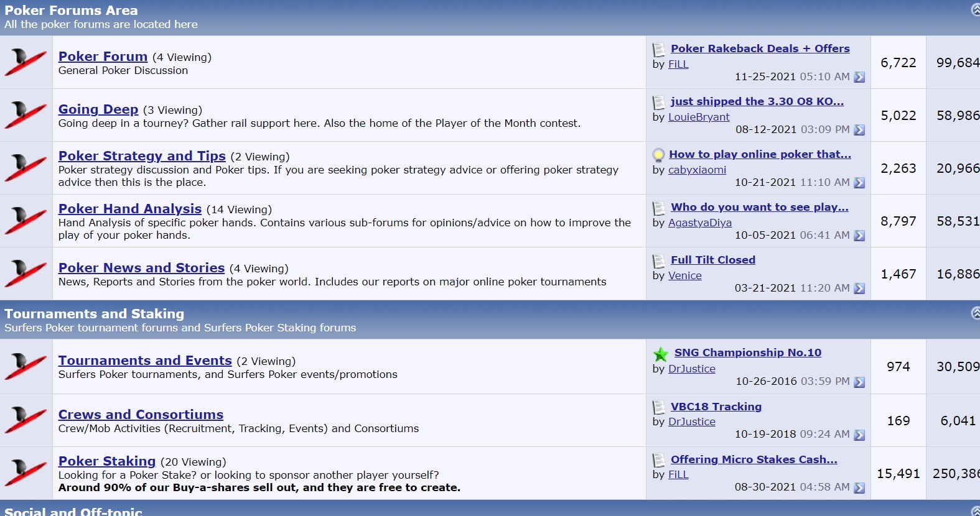This screenshot has width=980, height=516.
Task: Collapse the Tournaments and Staking section
Action: (975, 313)
